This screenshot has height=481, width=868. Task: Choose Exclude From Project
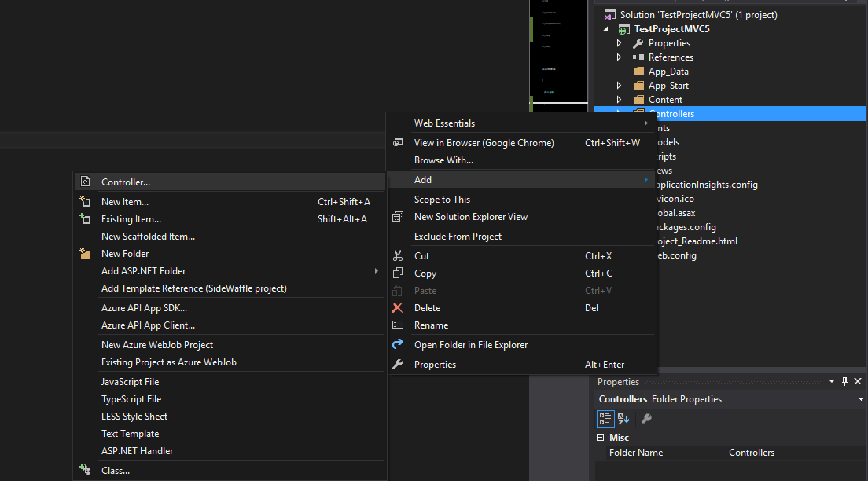click(521, 237)
